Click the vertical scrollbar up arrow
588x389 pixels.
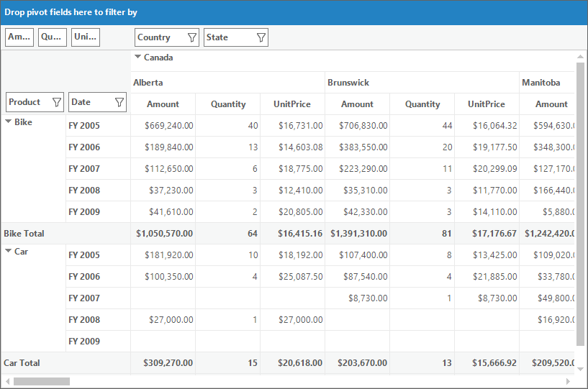[580, 57]
